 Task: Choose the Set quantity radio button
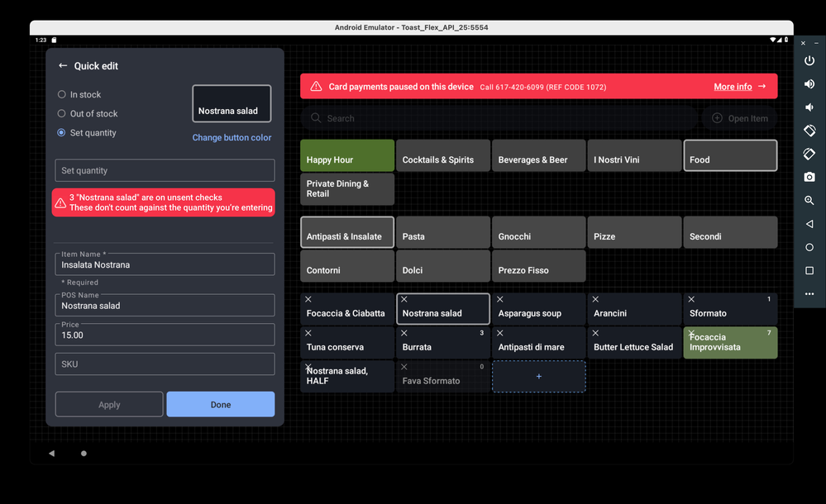point(62,133)
